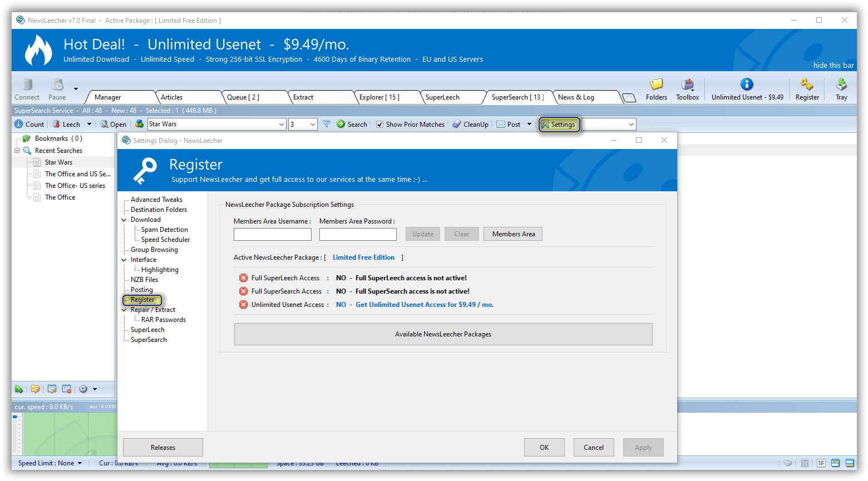Click the Post envelope button

[x=509, y=125]
